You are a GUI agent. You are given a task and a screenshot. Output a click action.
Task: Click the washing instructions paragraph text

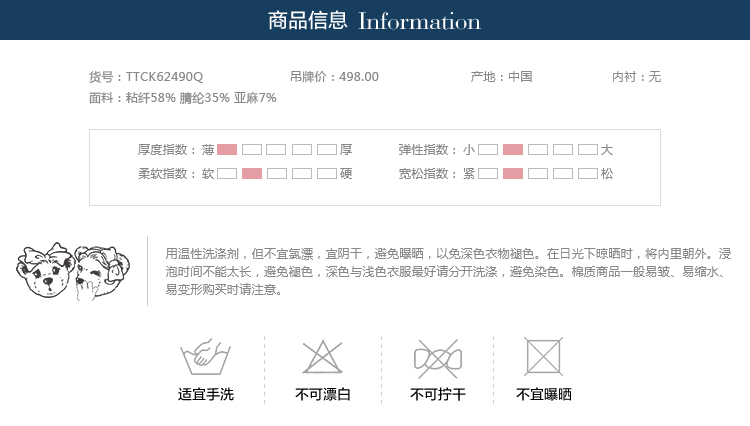click(x=447, y=272)
